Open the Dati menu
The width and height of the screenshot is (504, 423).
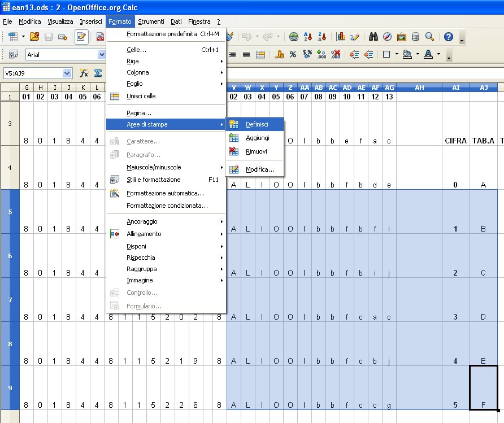click(176, 21)
